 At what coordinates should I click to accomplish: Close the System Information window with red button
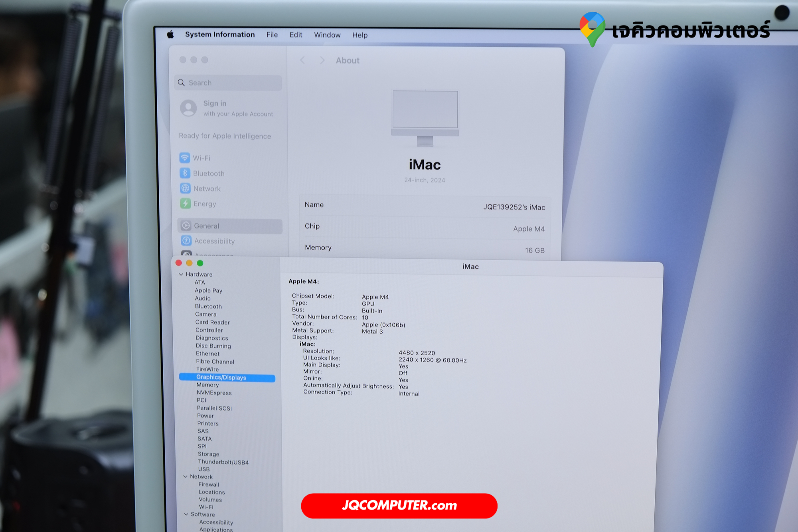[179, 263]
